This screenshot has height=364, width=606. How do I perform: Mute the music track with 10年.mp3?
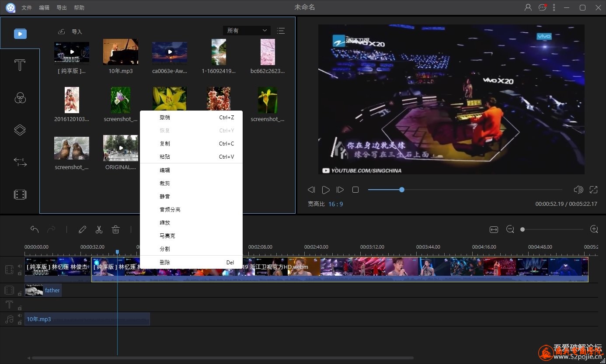(x=20, y=315)
